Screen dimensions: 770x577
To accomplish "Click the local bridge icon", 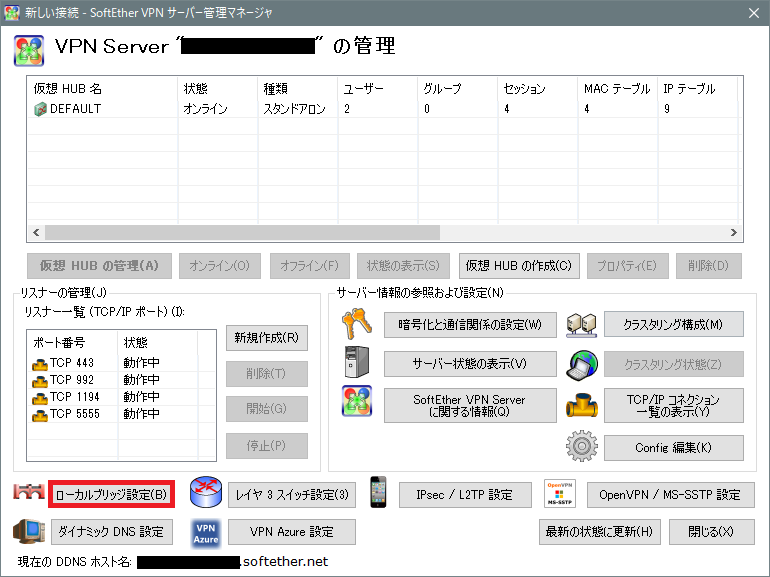I will click(x=29, y=492).
